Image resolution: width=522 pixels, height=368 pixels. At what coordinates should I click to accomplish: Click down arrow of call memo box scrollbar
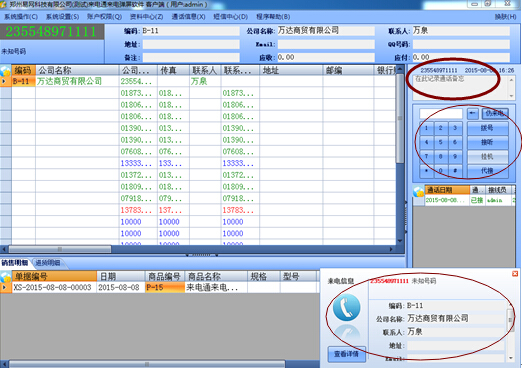coord(511,96)
